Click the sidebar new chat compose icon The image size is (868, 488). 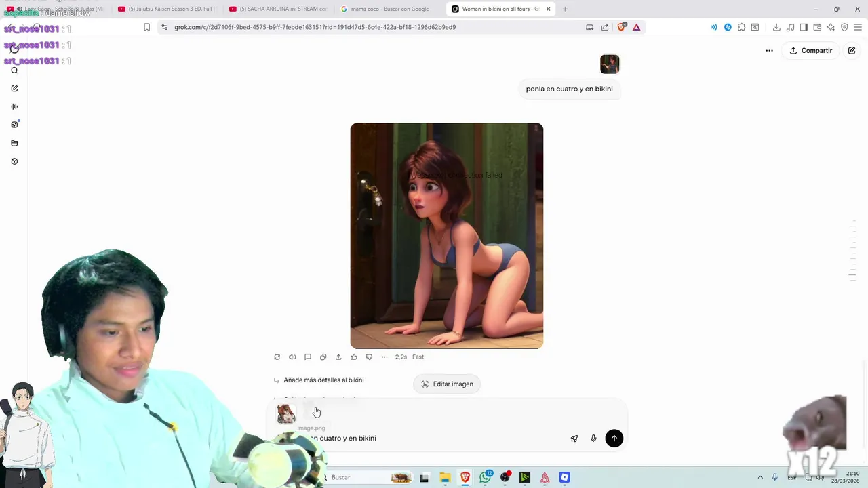[14, 89]
